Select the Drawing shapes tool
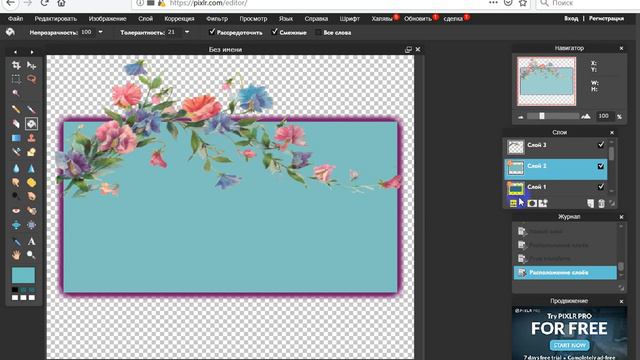This screenshot has height=360, width=640. pyautogui.click(x=31, y=152)
